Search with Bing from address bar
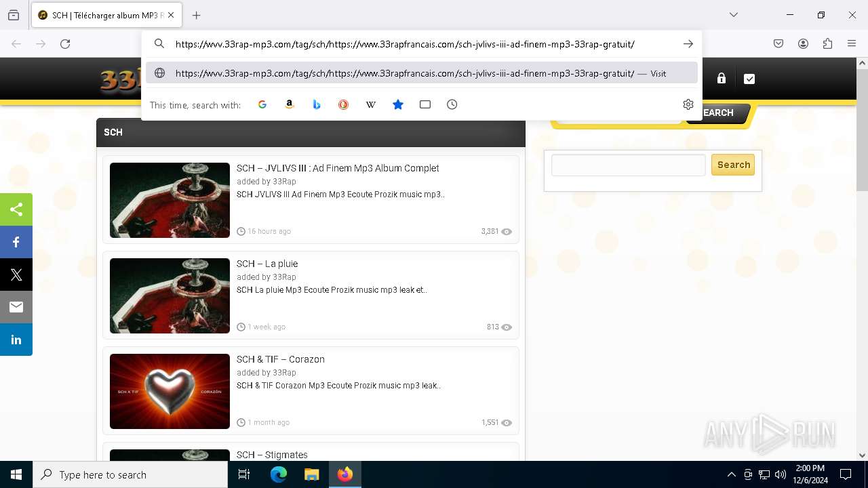This screenshot has width=868, height=488. [317, 104]
